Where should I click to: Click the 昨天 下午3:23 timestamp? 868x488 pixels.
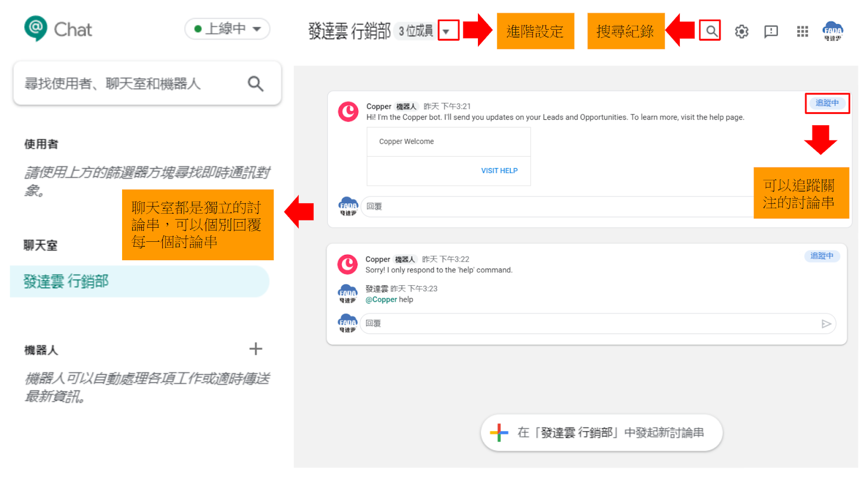tap(413, 288)
